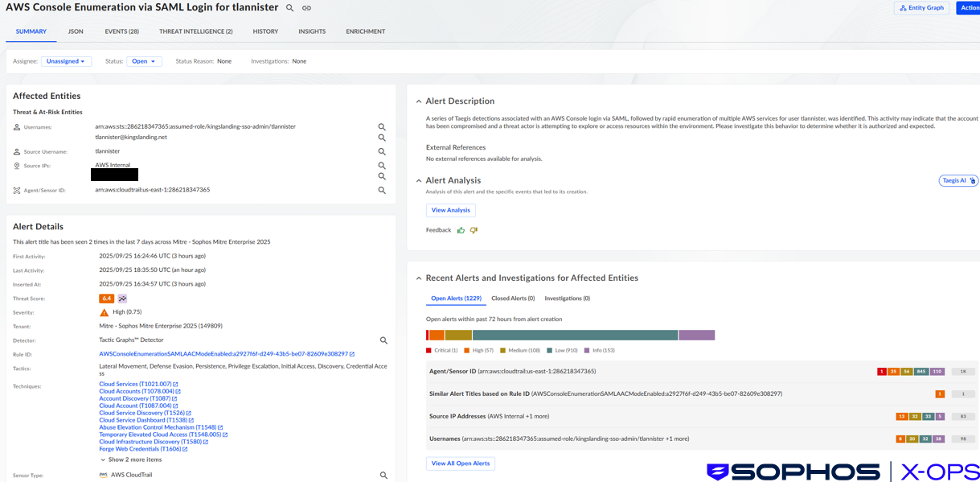980x482 pixels.
Task: Give thumbs-up feedback on the alert analysis
Action: pos(461,229)
